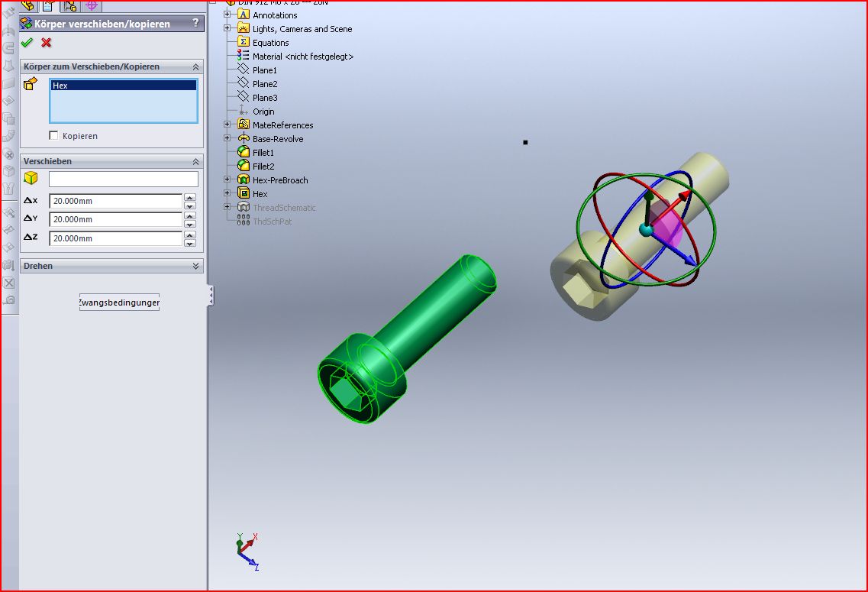Open help via the question mark icon

[195, 23]
